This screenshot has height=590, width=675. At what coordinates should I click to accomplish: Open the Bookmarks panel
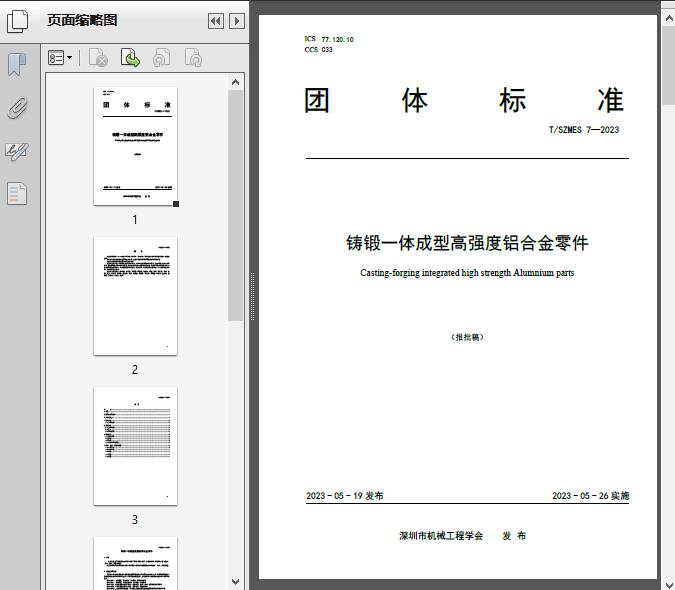[x=17, y=65]
